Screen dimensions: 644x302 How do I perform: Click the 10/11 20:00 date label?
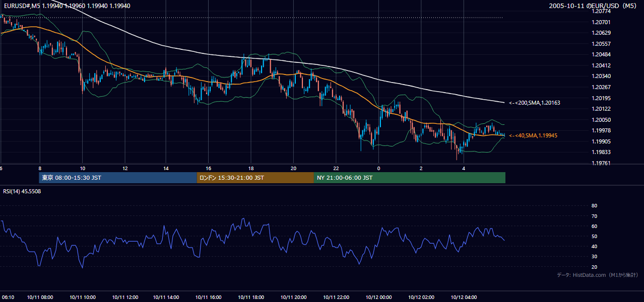click(293, 297)
